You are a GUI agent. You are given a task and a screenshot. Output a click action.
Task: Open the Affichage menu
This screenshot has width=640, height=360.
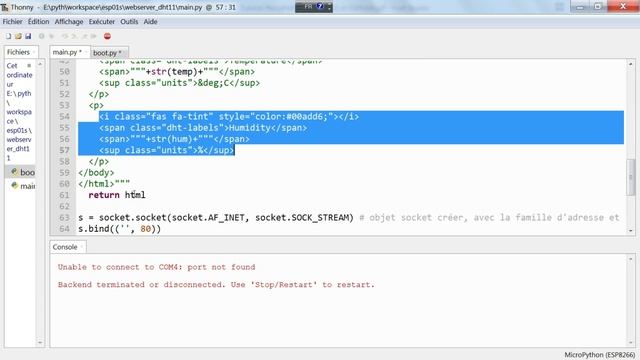point(69,22)
